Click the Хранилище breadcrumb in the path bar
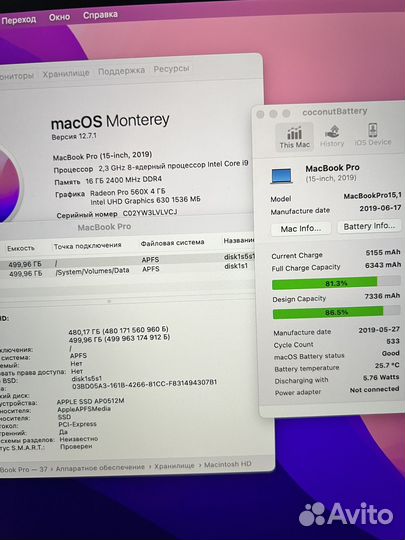Image resolution: width=405 pixels, height=540 pixels. coord(174,466)
